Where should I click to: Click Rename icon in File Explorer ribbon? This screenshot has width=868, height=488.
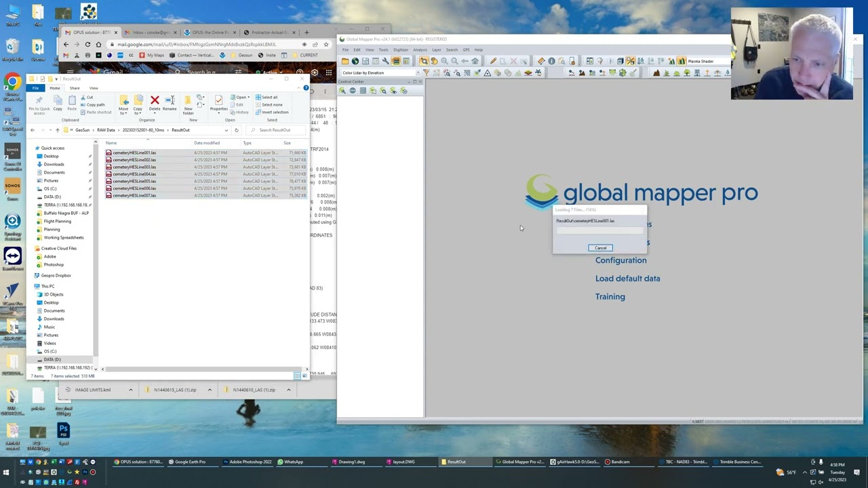170,100
